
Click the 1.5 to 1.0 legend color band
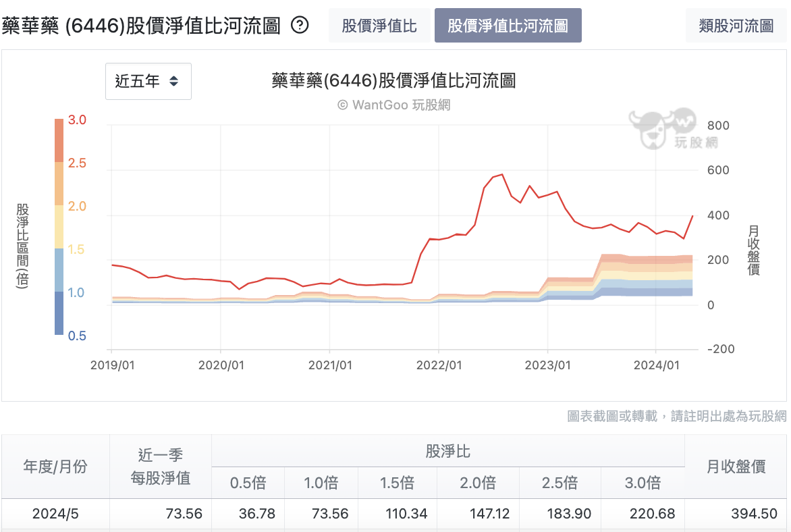[59, 270]
